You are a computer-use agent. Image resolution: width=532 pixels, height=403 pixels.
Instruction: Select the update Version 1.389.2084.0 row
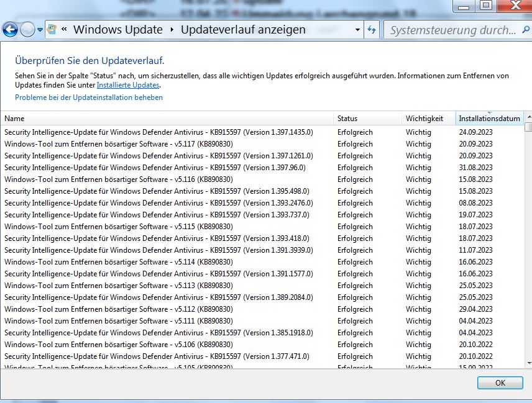click(x=262, y=297)
